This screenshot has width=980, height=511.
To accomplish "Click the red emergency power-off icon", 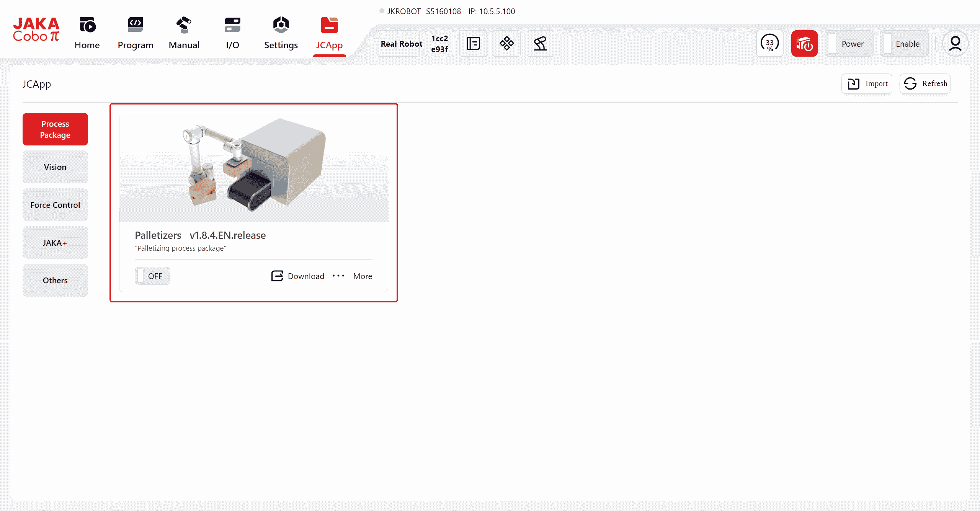I will [x=804, y=44].
